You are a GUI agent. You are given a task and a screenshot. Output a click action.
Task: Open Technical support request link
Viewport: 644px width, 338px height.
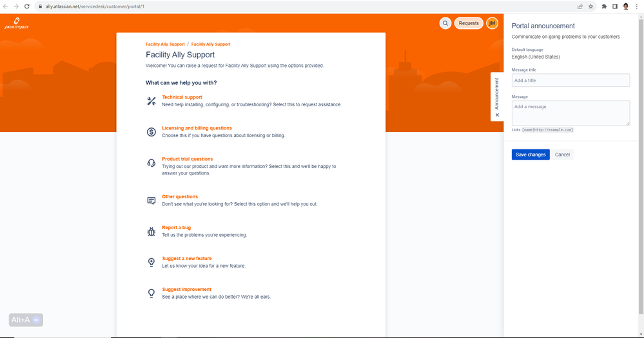coord(182,97)
